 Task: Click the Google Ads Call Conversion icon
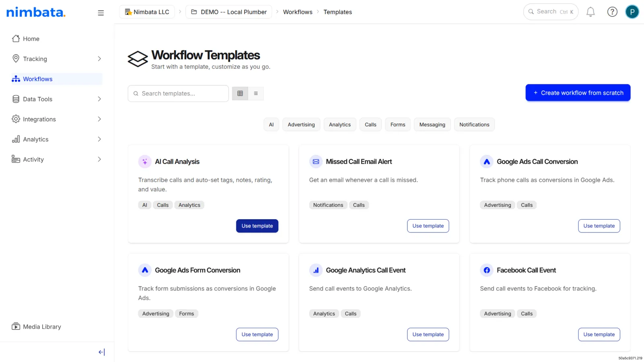click(487, 162)
